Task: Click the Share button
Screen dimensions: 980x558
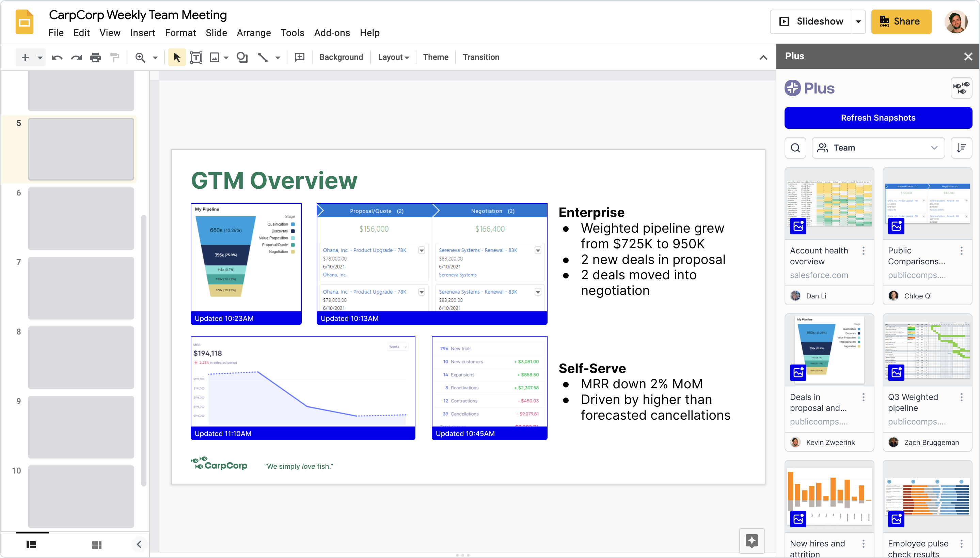Action: pos(901,22)
